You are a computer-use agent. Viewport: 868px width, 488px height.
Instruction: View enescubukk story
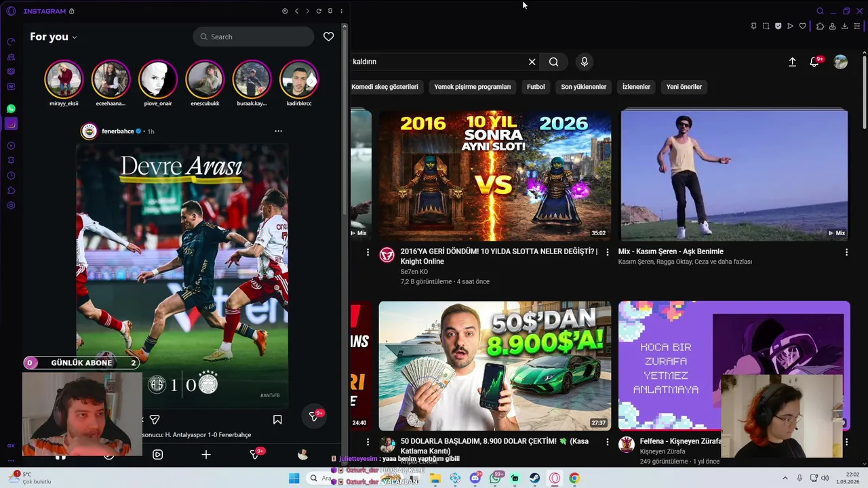(x=205, y=79)
